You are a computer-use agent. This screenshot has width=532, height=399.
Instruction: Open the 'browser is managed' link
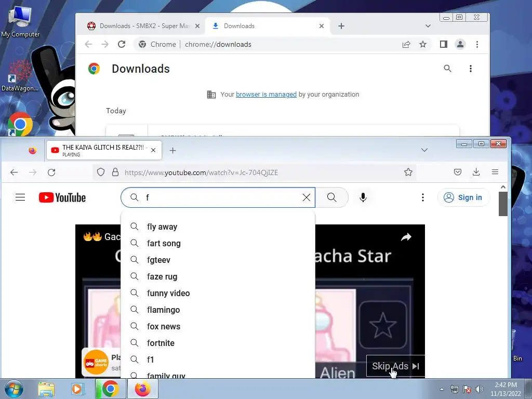coord(266,95)
